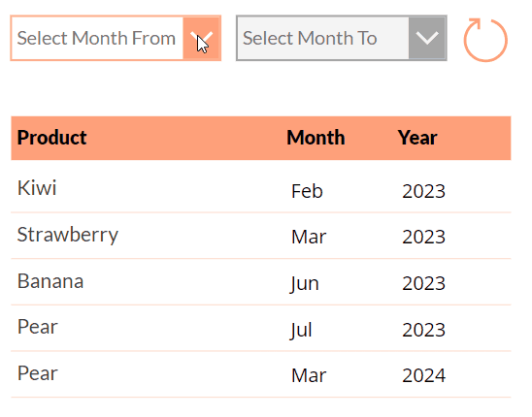Select the Kiwi product row
This screenshot has height=417, width=532.
coord(260,188)
